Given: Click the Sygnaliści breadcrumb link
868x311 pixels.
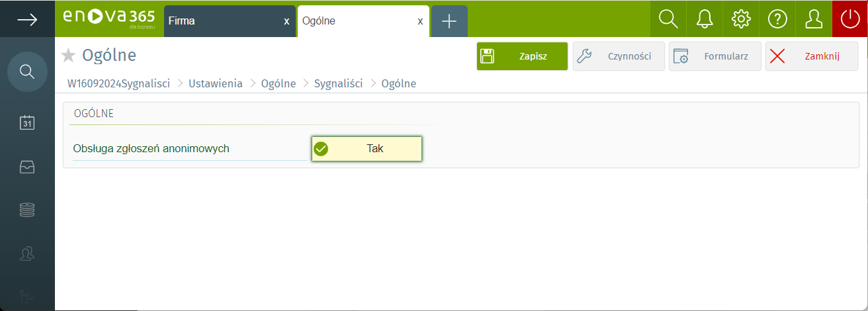Looking at the screenshot, I should click(x=338, y=83).
